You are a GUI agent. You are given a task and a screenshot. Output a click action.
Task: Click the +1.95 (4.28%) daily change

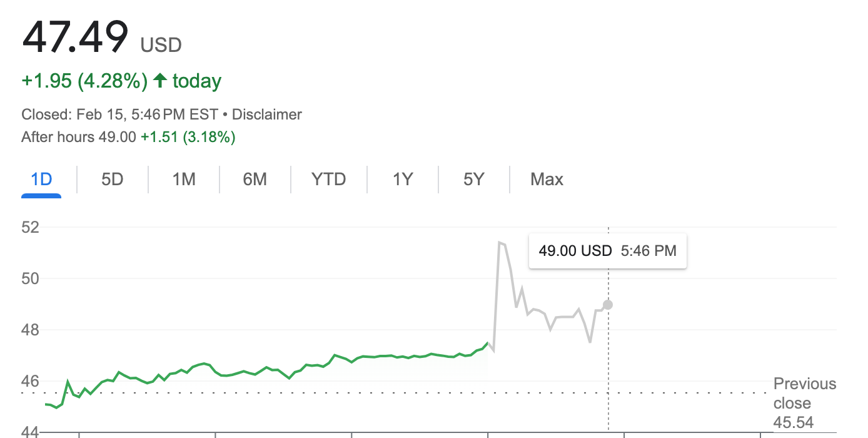click(84, 81)
